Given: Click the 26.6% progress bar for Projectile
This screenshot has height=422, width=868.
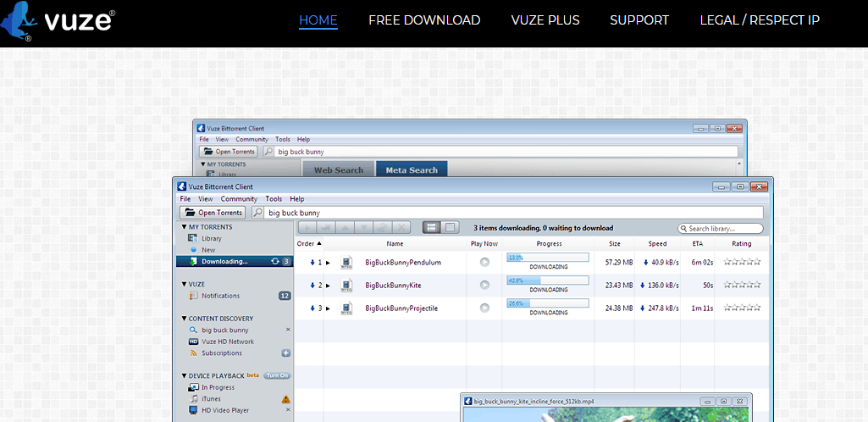Looking at the screenshot, I should click(548, 303).
